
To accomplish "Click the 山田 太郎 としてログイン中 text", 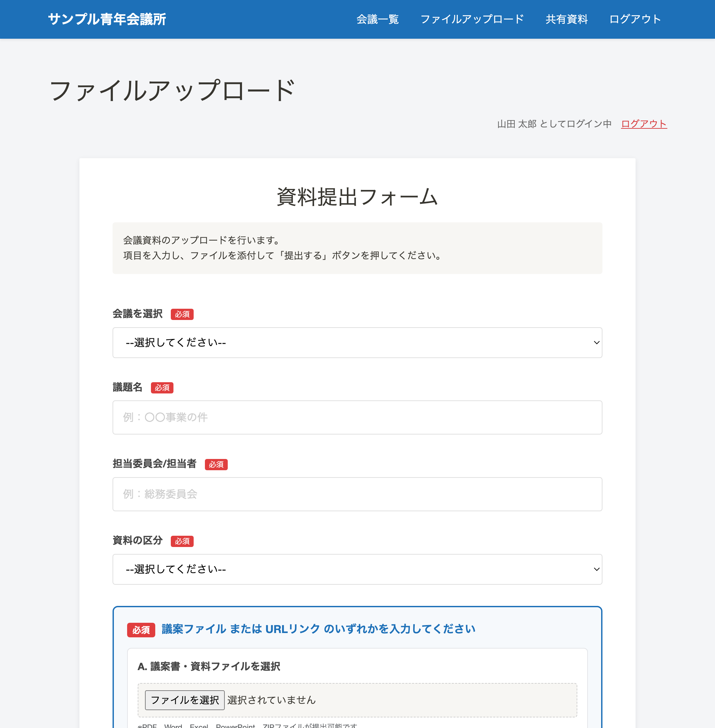I will pyautogui.click(x=554, y=124).
